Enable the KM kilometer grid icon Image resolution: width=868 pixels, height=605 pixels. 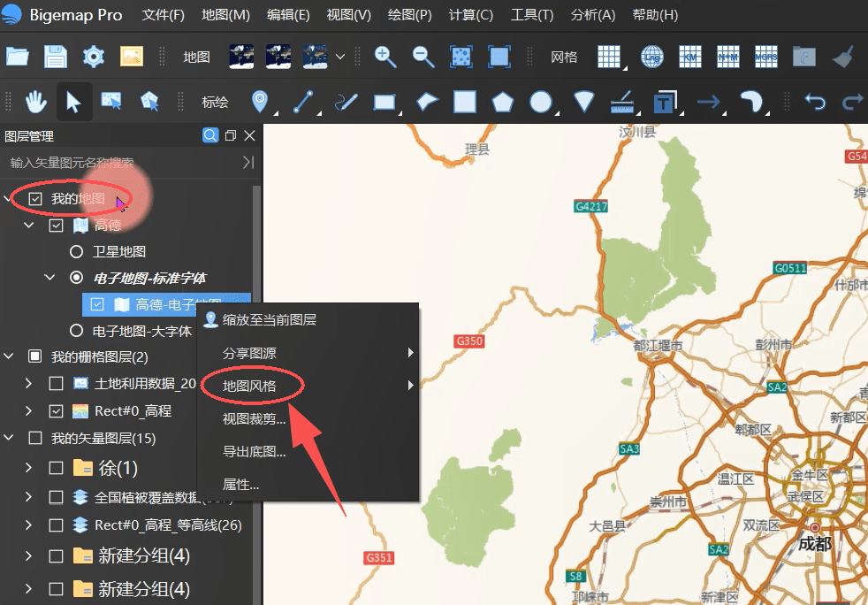690,57
